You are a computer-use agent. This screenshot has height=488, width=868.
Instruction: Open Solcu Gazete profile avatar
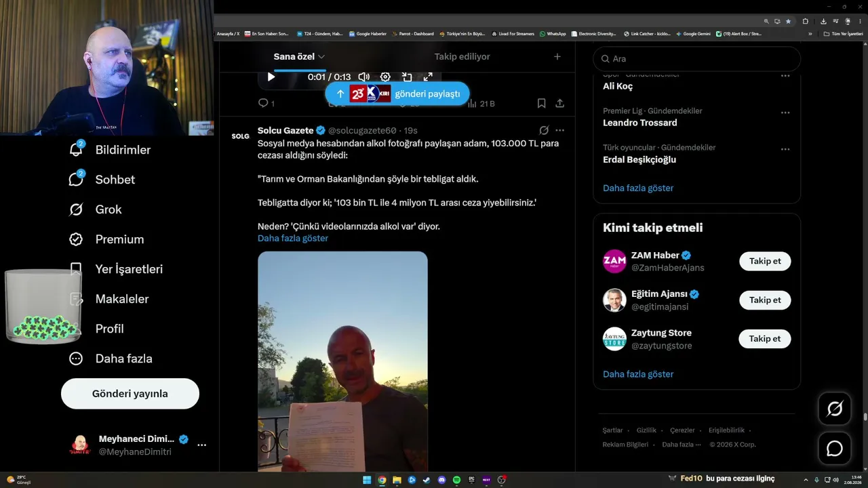tap(240, 136)
